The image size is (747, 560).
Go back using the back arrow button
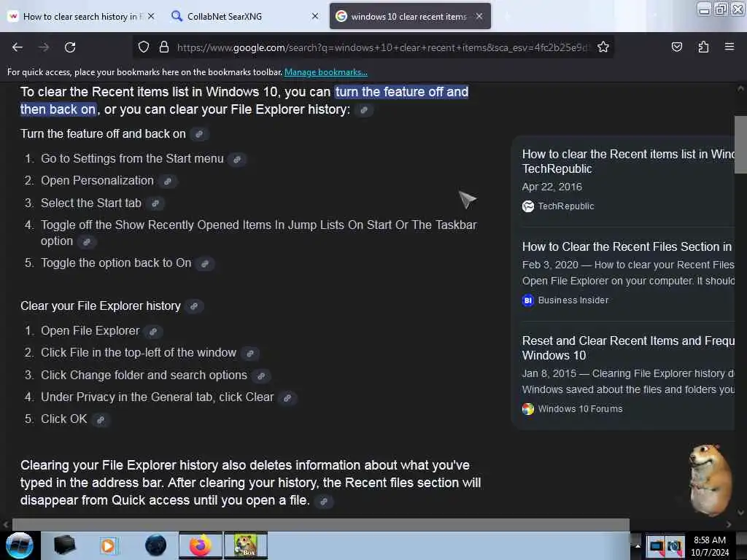(x=18, y=47)
